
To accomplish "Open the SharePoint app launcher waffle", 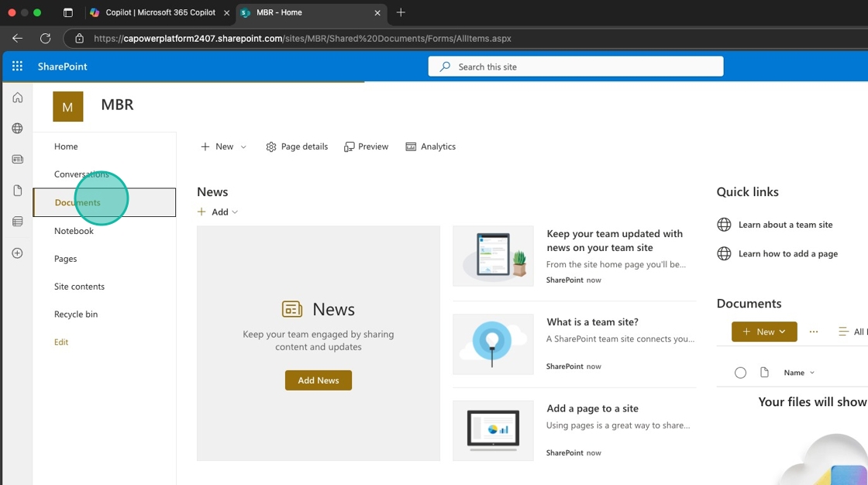I will (x=17, y=67).
